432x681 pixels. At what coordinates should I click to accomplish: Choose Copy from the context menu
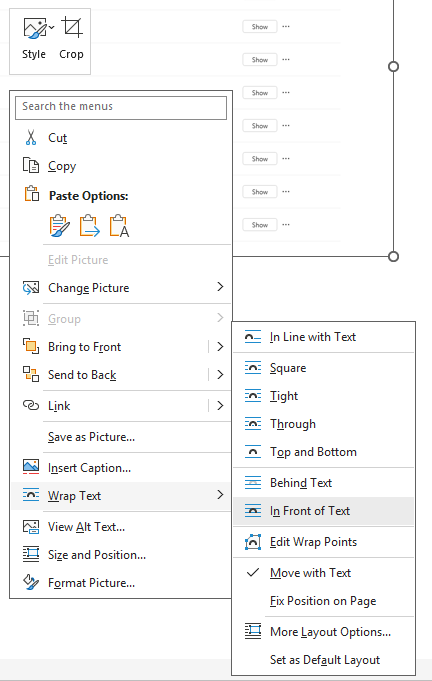[62, 166]
